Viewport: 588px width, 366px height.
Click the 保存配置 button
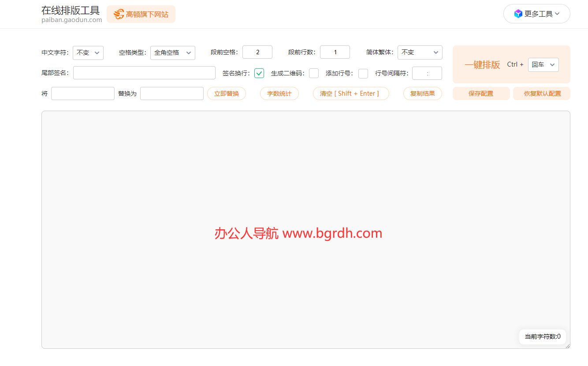(x=481, y=93)
